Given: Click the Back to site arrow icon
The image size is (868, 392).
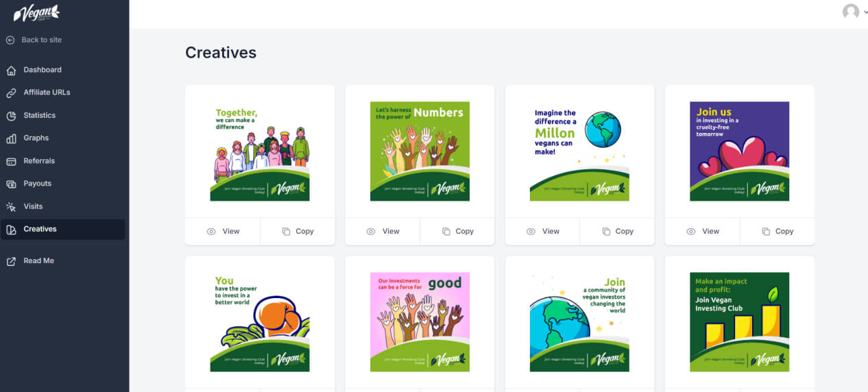Looking at the screenshot, I should click(x=10, y=40).
